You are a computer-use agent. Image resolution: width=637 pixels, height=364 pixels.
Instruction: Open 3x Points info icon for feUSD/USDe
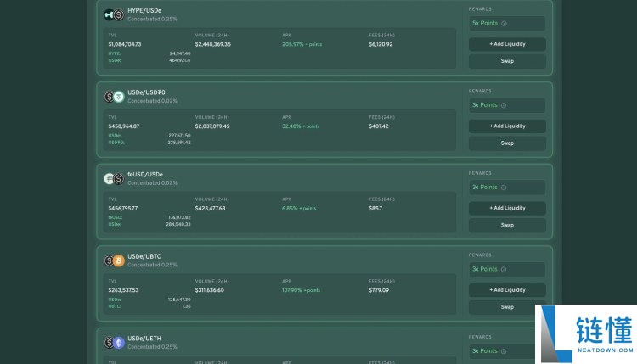pos(504,187)
